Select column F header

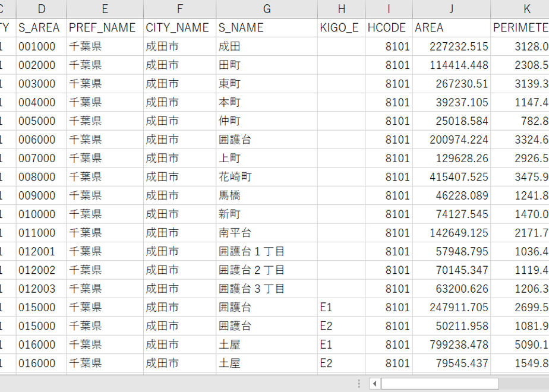179,9
